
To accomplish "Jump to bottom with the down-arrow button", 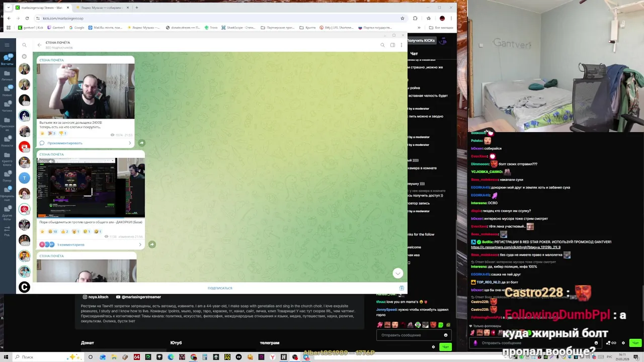I will 397,273.
